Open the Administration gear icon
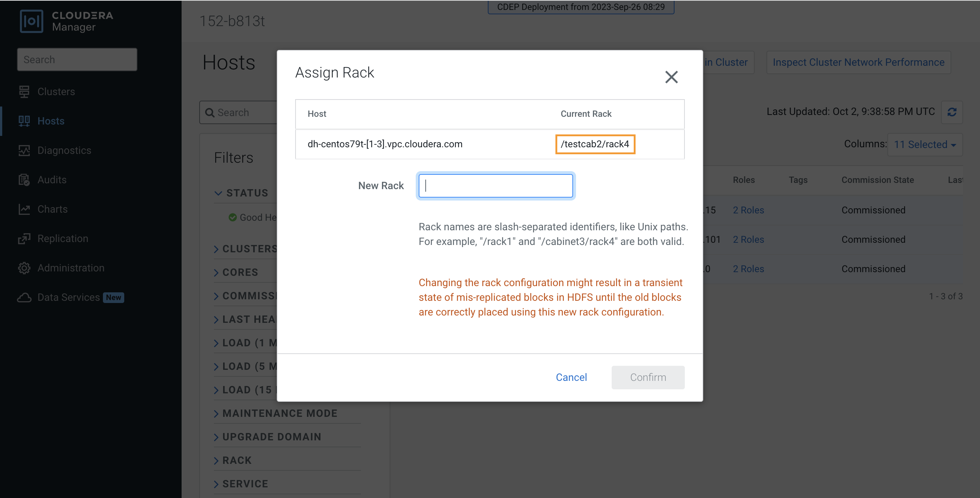 (x=24, y=268)
